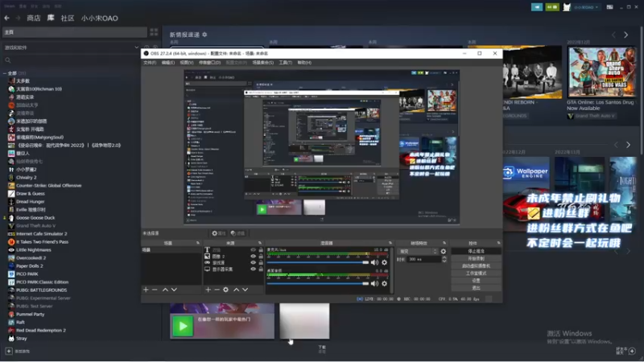
Task: Open the Steam 社区 community tab
Action: (68, 18)
